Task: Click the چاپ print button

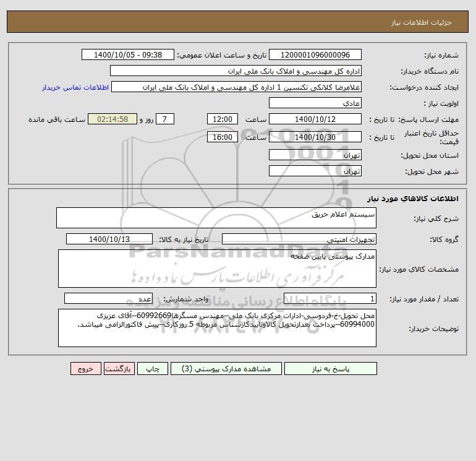Action: [x=153, y=369]
